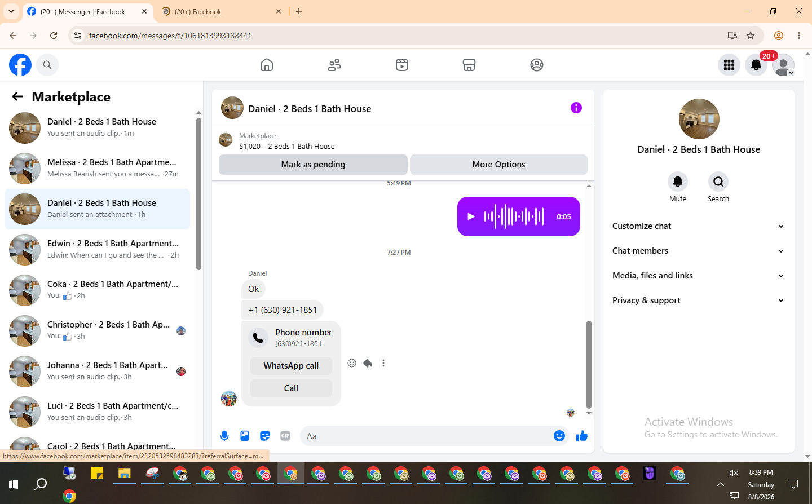Send a thumbs-up like
Screen dimensions: 812x504
point(582,436)
